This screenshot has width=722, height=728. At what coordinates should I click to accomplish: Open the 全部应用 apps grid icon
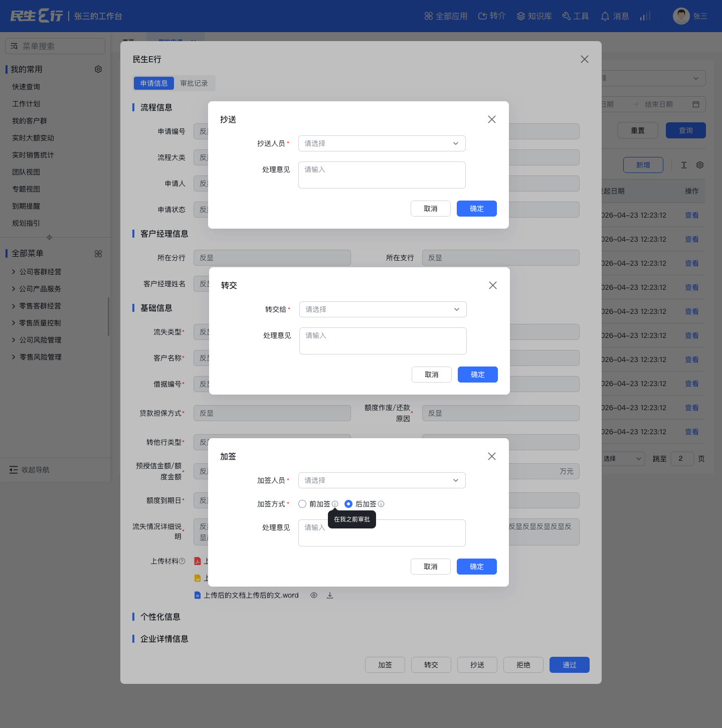(428, 16)
